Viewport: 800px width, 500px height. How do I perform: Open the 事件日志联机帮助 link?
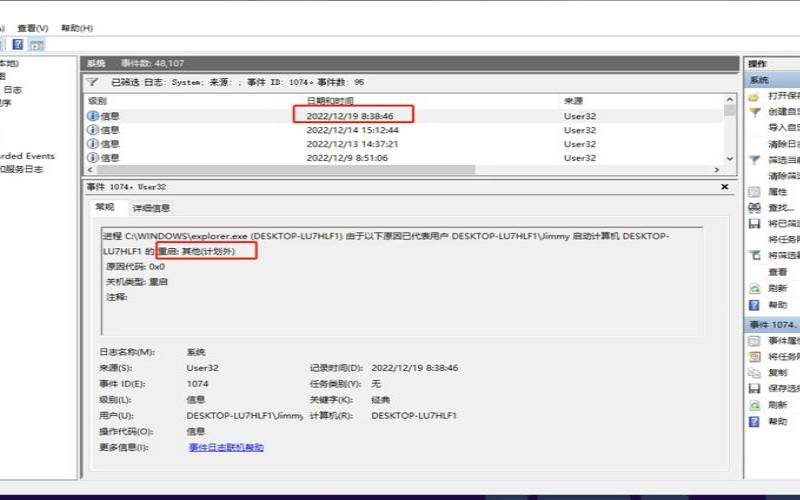pyautogui.click(x=226, y=448)
